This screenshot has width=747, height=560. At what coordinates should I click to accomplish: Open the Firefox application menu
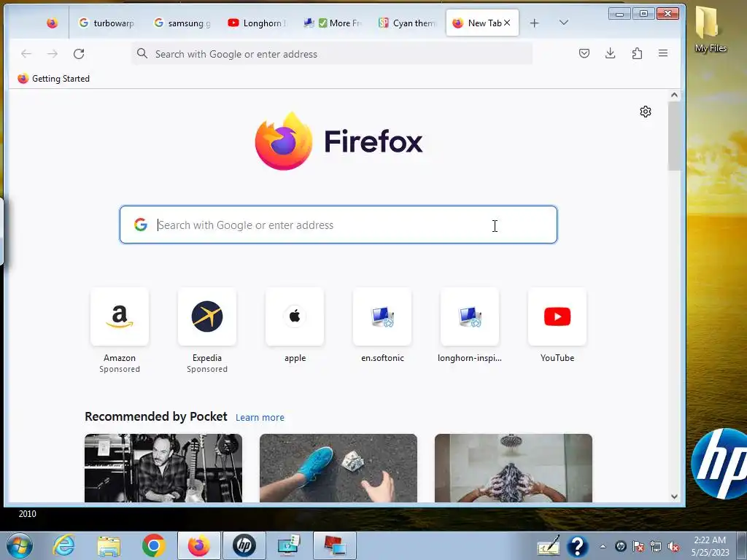(x=663, y=53)
